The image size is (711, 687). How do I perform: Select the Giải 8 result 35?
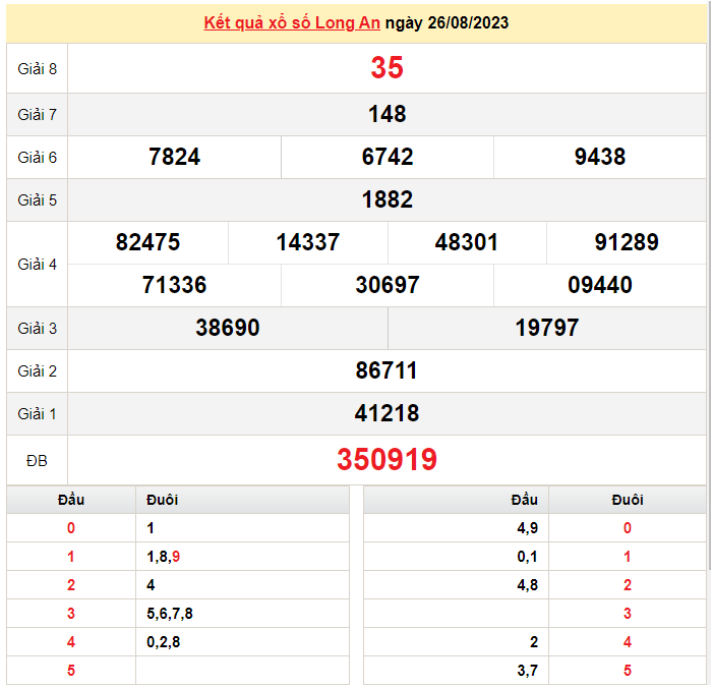[387, 68]
